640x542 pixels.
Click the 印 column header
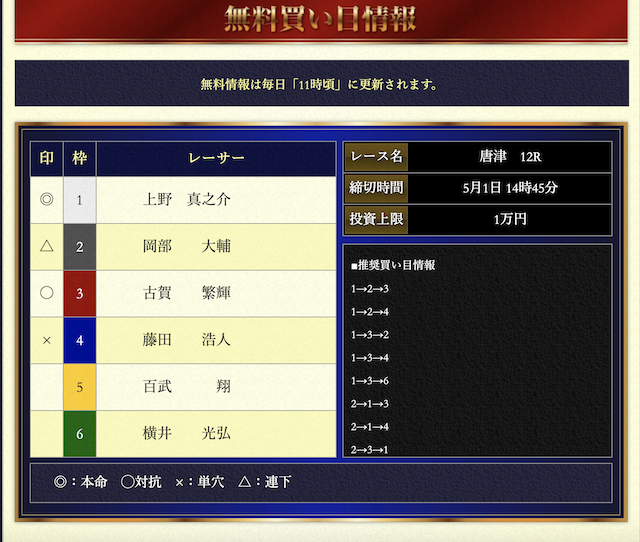click(47, 158)
